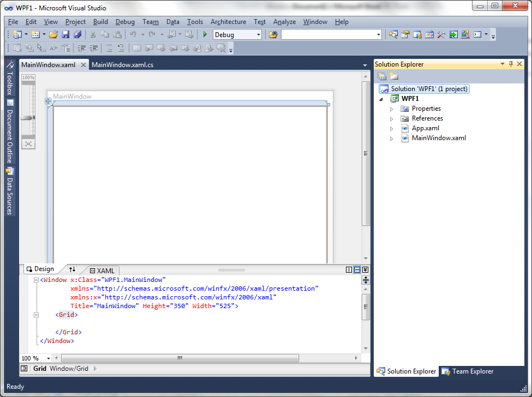Pin or auto-hide Solution Explorer panel
The image size is (532, 397).
(x=511, y=64)
